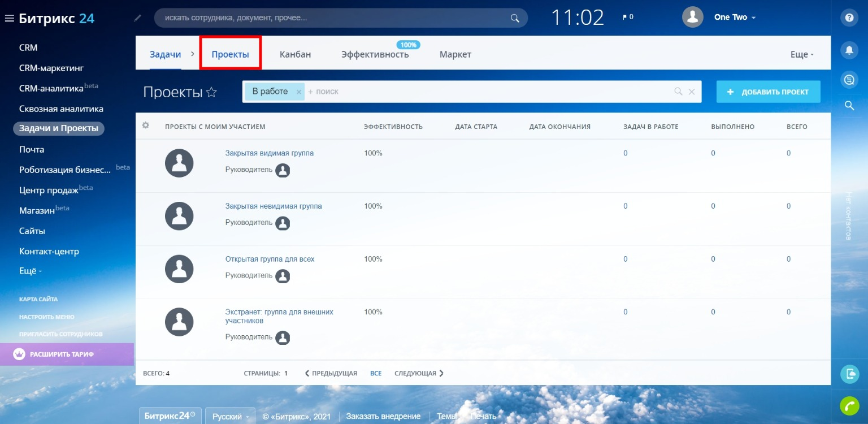Click Карта сайта link in sidebar
The height and width of the screenshot is (424, 868).
38,299
